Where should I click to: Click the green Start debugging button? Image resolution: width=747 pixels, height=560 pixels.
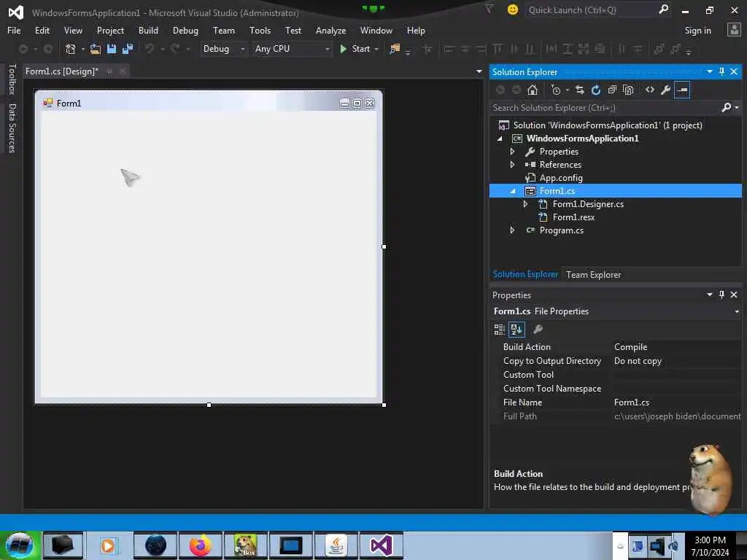pos(356,49)
